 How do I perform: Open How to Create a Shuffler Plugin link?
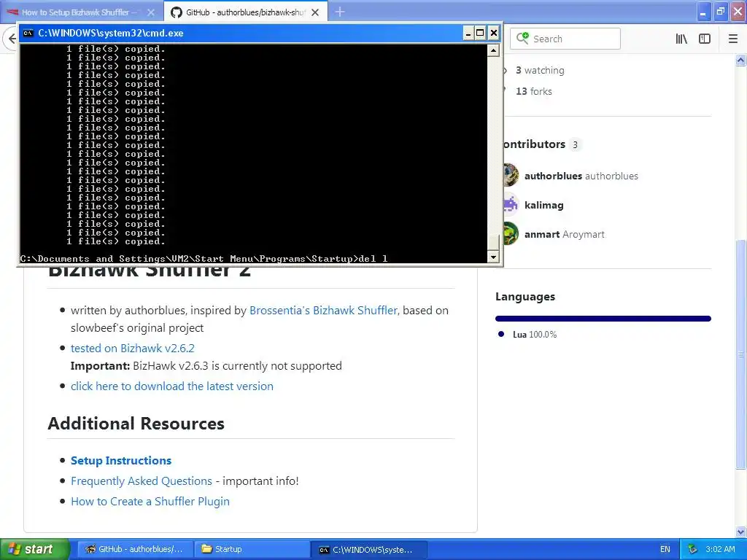click(150, 502)
